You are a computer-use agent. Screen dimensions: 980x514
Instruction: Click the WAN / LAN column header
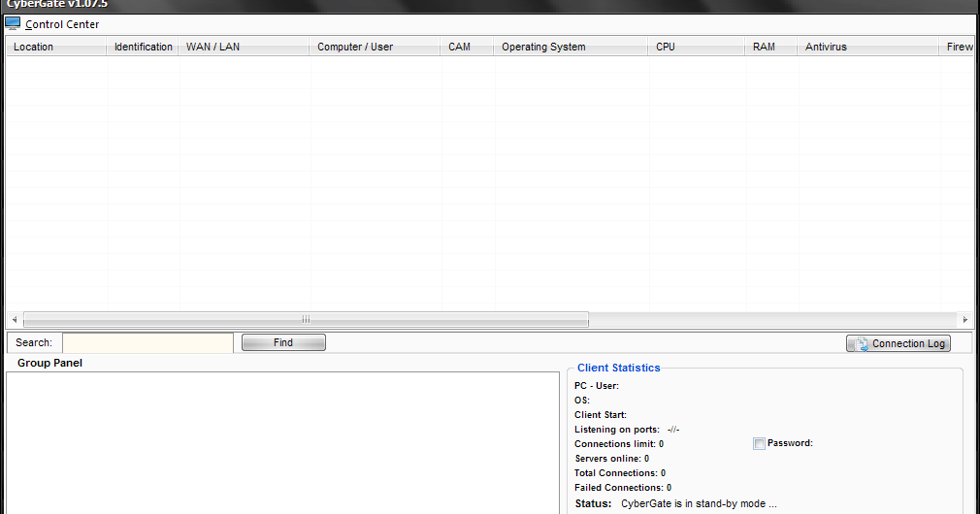coord(244,47)
